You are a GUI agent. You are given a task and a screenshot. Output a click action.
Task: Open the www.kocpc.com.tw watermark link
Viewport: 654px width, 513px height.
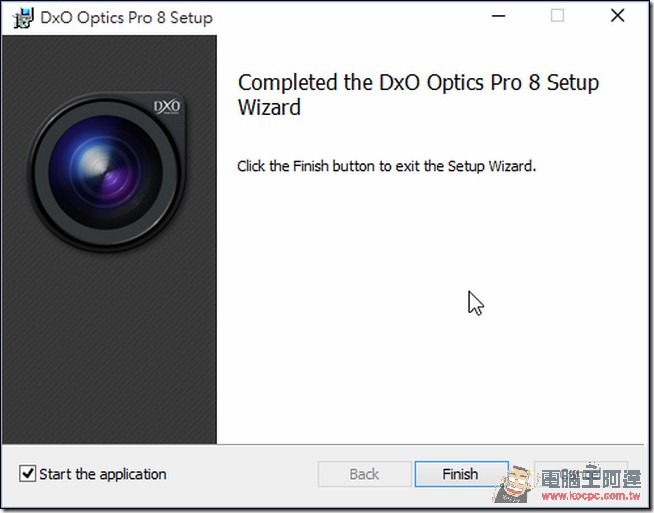(591, 496)
